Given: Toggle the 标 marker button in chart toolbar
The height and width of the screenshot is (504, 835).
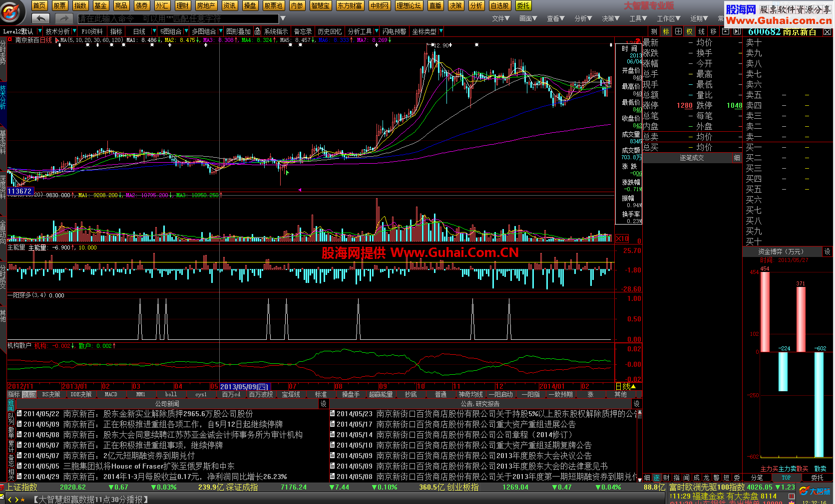Looking at the screenshot, I should tap(666, 31).
